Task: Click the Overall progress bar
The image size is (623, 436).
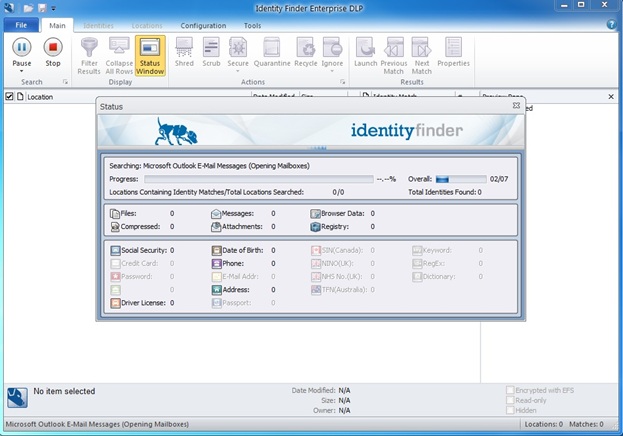Action: [x=461, y=179]
